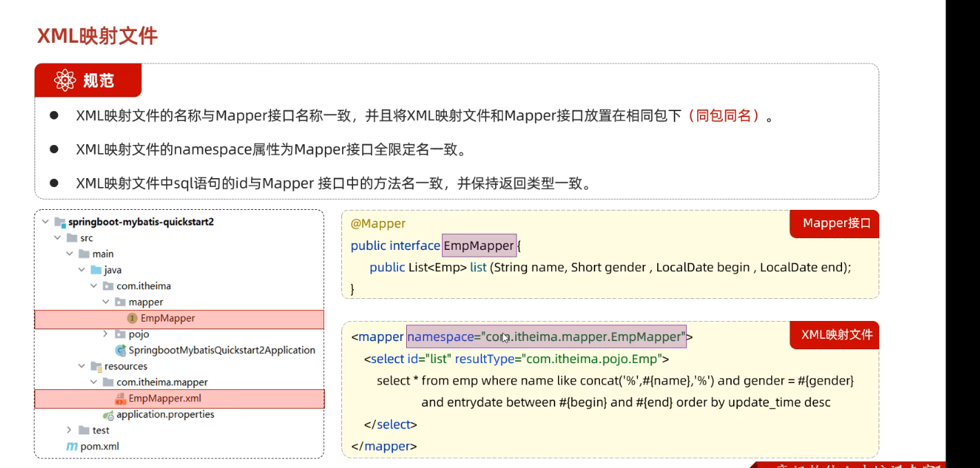980x468 pixels.
Task: Collapse the com.itheima.mapper resources folder
Action: click(x=94, y=382)
